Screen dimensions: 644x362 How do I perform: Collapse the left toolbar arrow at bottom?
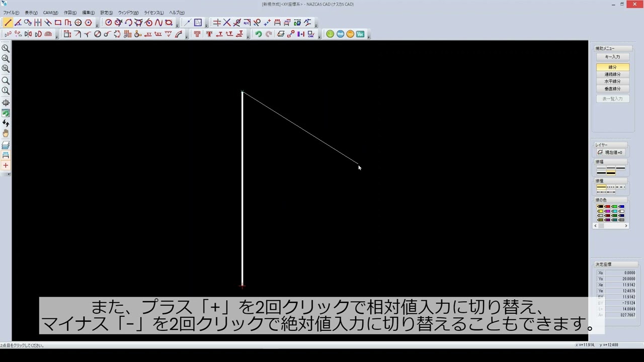(x=9, y=174)
